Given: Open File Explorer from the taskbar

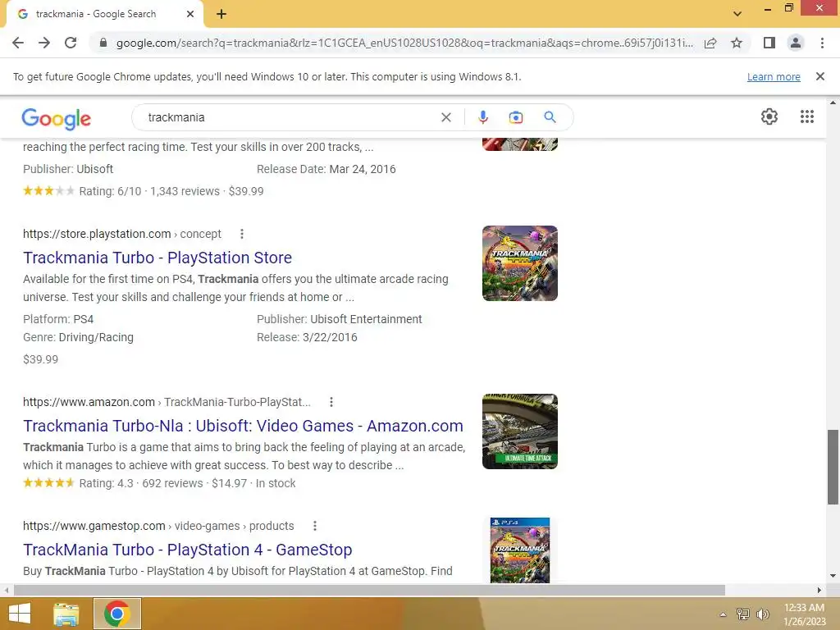Looking at the screenshot, I should 66,614.
